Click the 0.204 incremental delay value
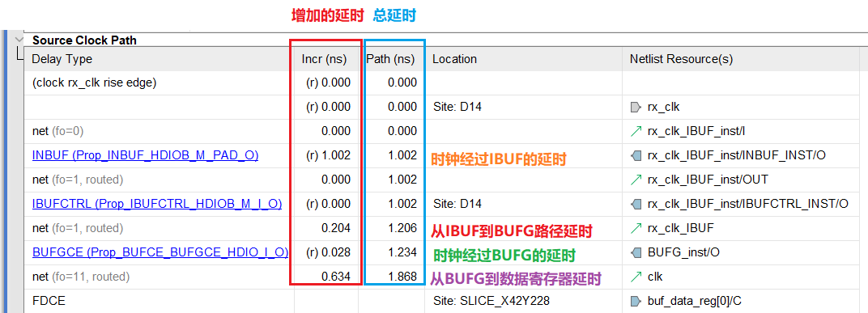The image size is (868, 313). click(x=336, y=228)
